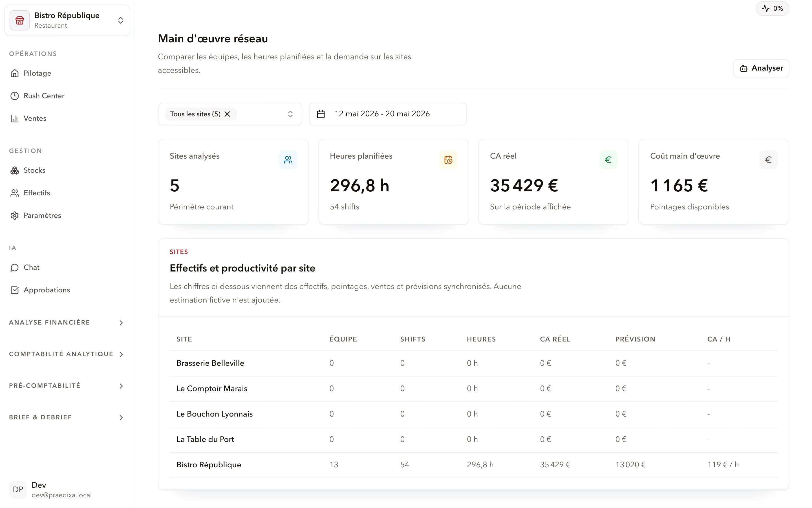Viewport: 812px width, 508px height.
Task: Click the Effectifs people icon
Action: (14, 193)
